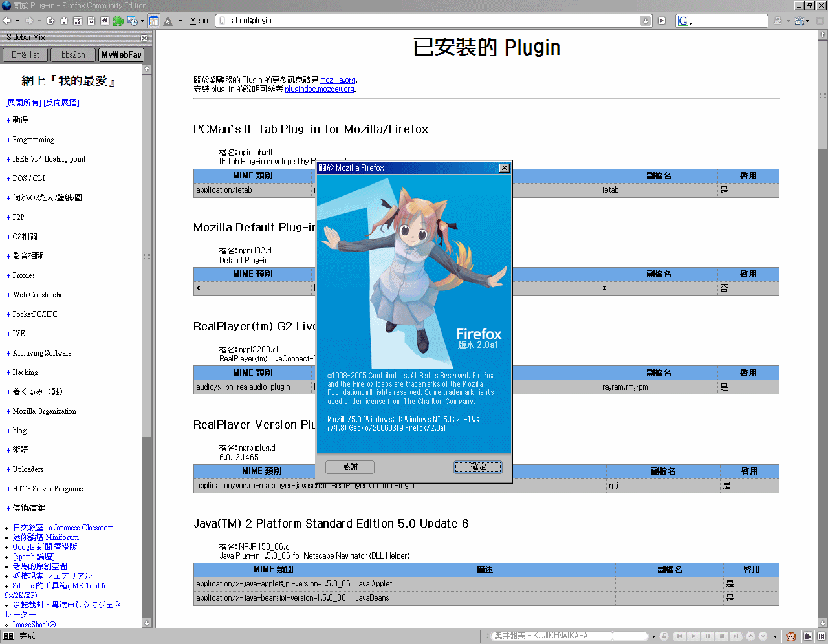This screenshot has width=828, height=644.
Task: Expand the Archiving Software folder
Action: [x=8, y=353]
